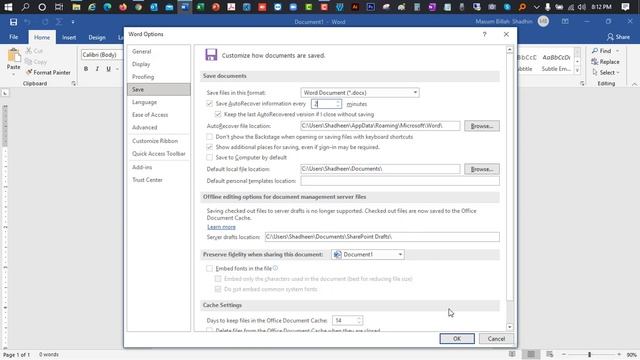Click the dialog vertical scrollbar thumb
Image resolution: width=640 pixels, height=360 pixels.
pyautogui.click(x=509, y=176)
